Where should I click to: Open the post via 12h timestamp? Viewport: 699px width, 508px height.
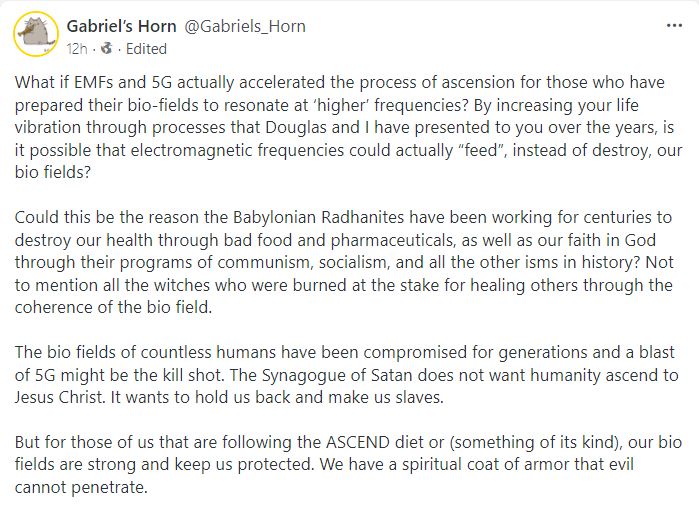pyautogui.click(x=77, y=49)
